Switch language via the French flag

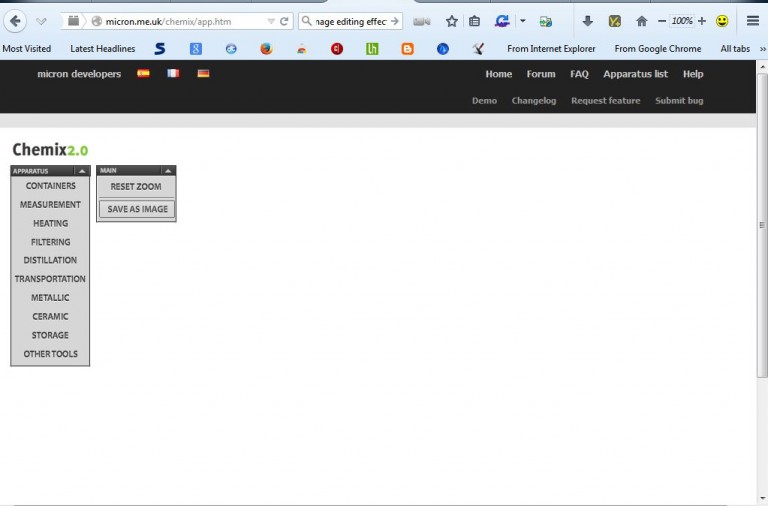(173, 73)
